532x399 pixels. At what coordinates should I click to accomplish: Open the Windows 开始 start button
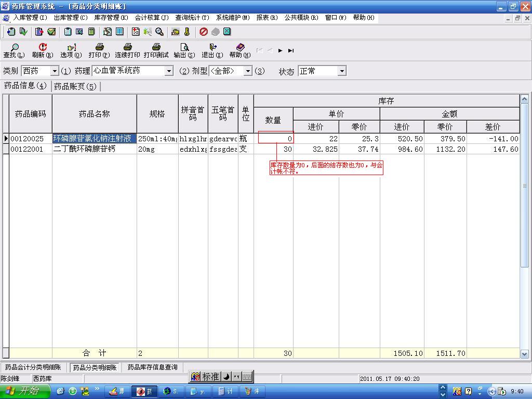(25, 391)
